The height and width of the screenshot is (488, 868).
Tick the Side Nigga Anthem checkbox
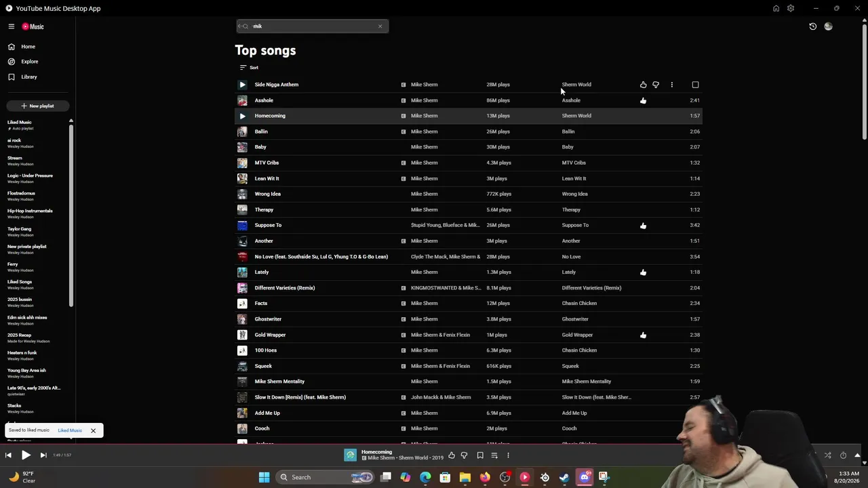pos(695,85)
